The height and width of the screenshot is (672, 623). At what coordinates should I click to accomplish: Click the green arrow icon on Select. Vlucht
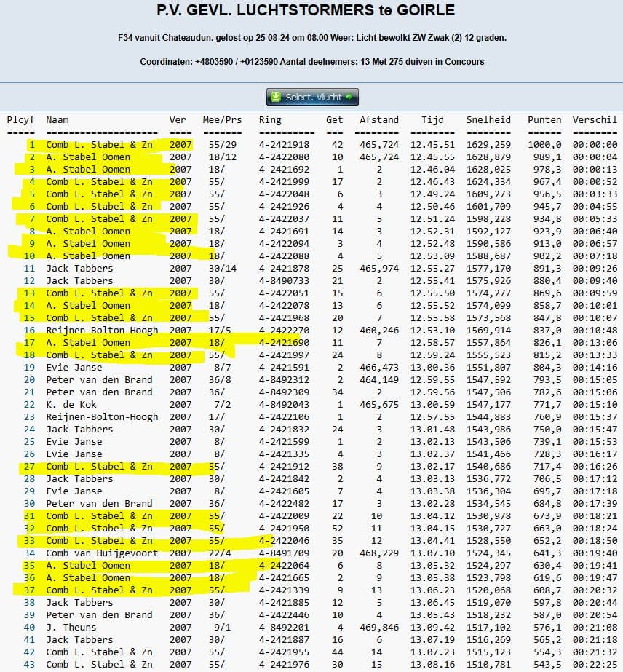(x=349, y=97)
